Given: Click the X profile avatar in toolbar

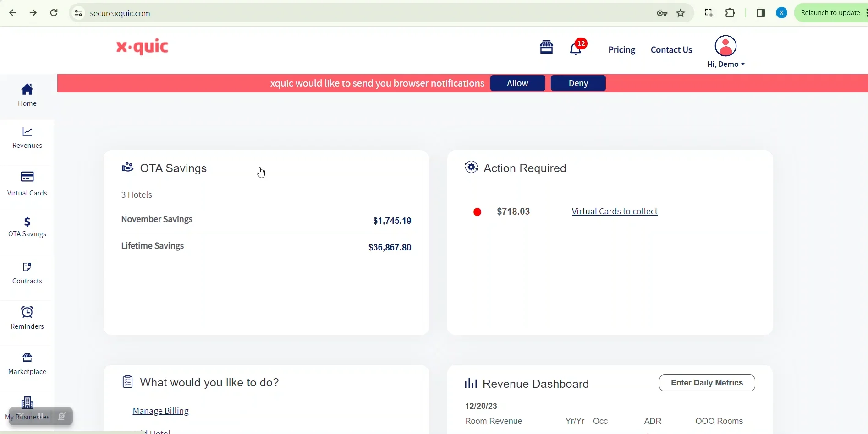Looking at the screenshot, I should pyautogui.click(x=781, y=12).
